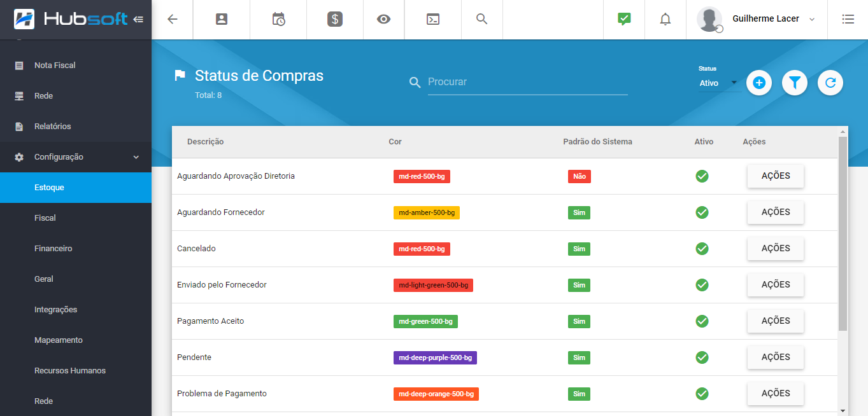
Task: Collapse the Configuração menu chevron
Action: 136,157
